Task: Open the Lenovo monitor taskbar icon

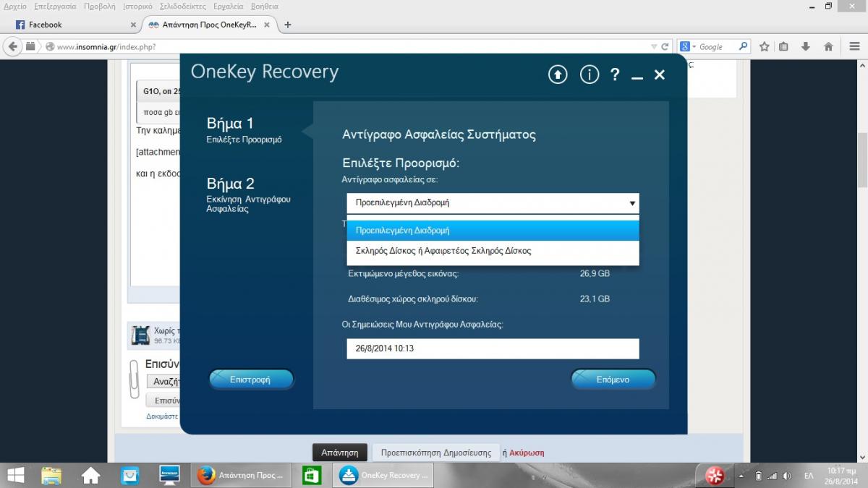Action: pos(169,475)
